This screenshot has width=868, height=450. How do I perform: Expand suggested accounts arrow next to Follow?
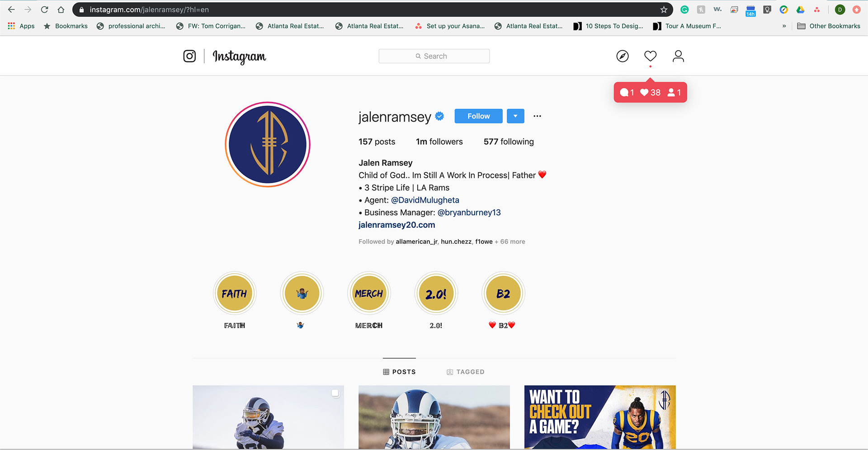(515, 116)
